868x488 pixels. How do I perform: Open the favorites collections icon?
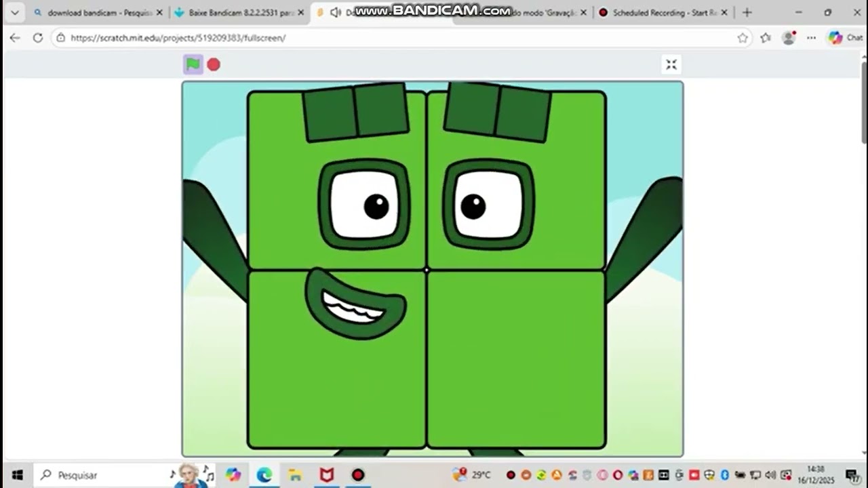coord(766,38)
